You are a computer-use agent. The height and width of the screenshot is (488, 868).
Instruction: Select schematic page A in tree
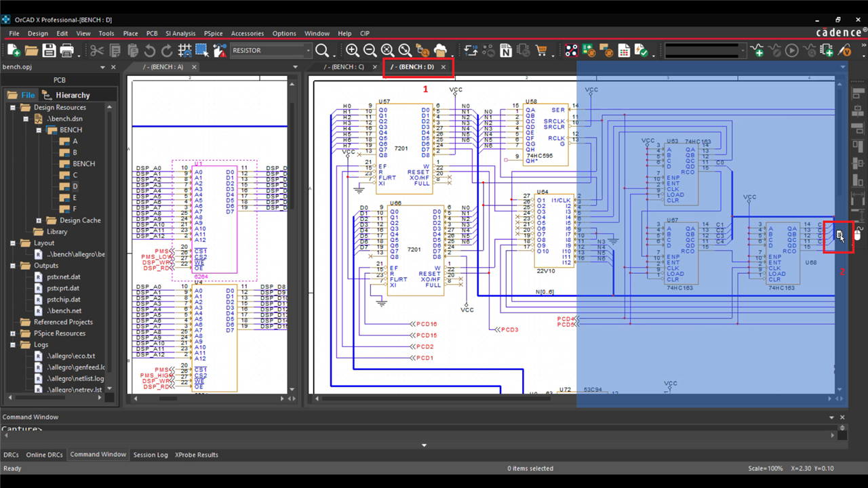75,141
